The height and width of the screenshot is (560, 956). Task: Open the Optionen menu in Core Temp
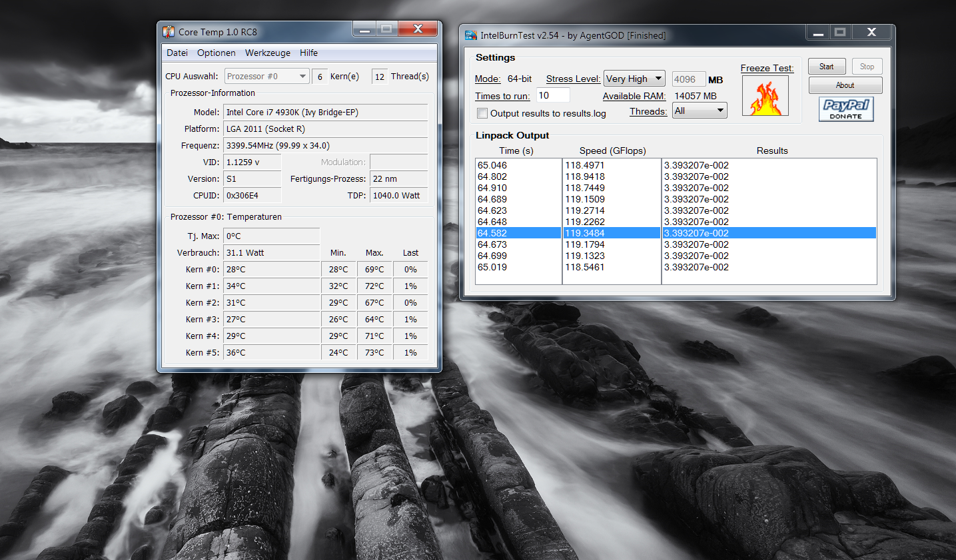217,53
